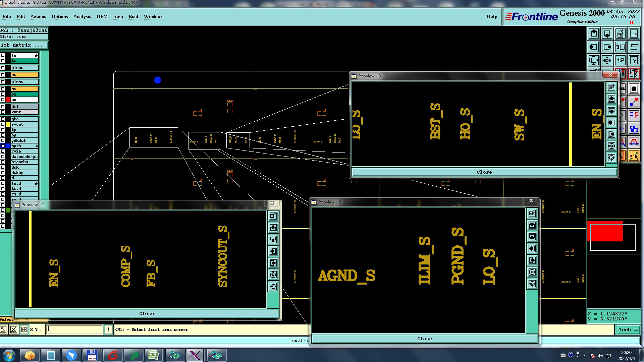Image resolution: width=644 pixels, height=362 pixels.
Task: Click the system tray volume icon
Action: (x=600, y=355)
